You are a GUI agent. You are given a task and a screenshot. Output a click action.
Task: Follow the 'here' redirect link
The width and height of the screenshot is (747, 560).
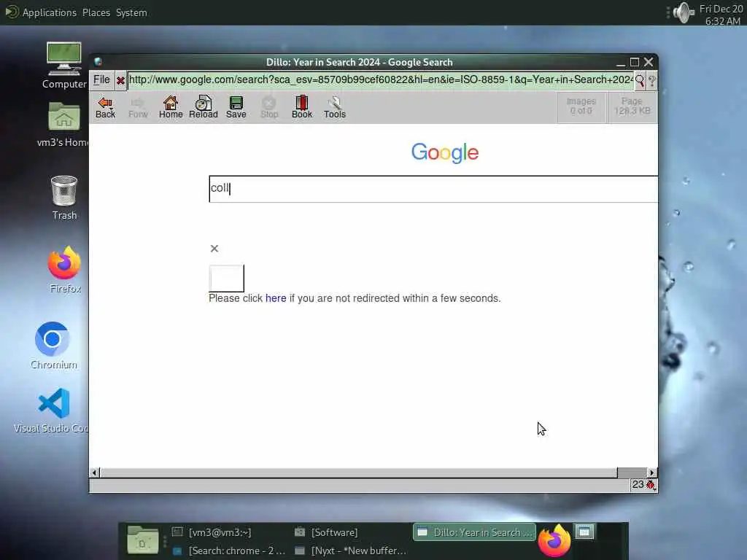point(276,298)
